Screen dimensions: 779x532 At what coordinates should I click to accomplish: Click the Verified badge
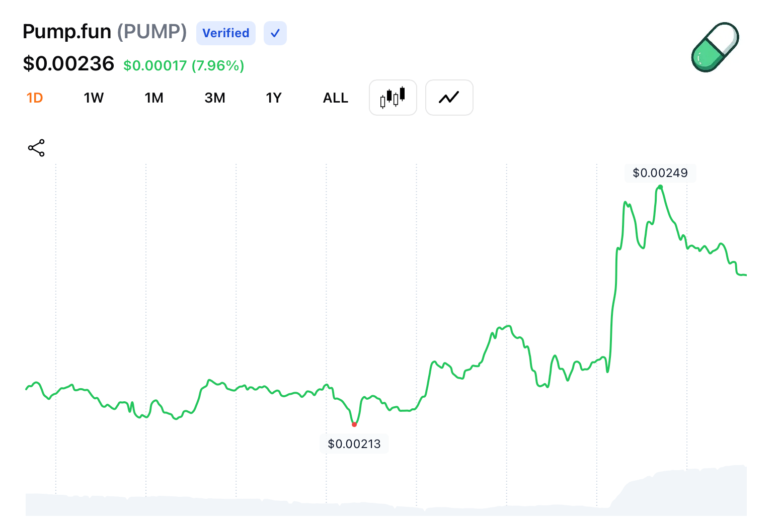(225, 33)
